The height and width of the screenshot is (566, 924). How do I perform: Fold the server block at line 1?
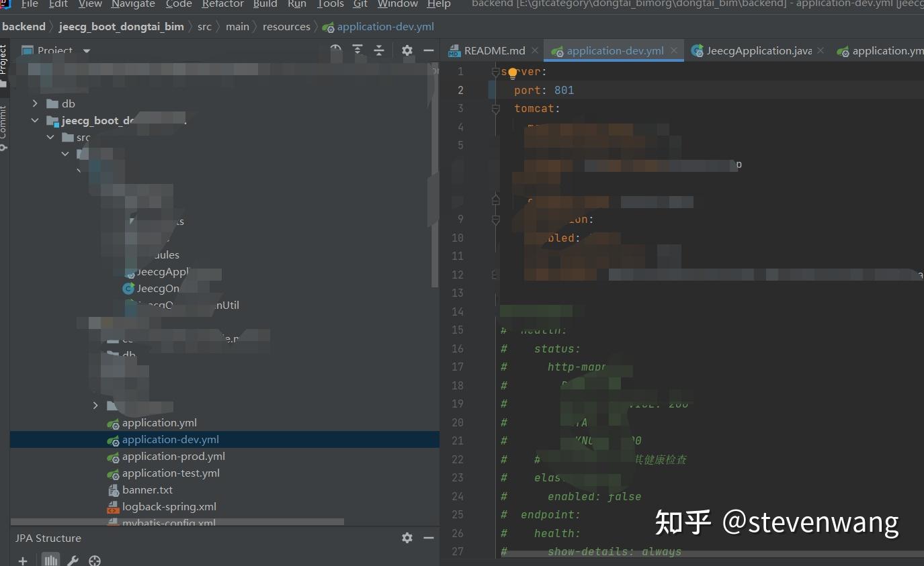point(495,72)
